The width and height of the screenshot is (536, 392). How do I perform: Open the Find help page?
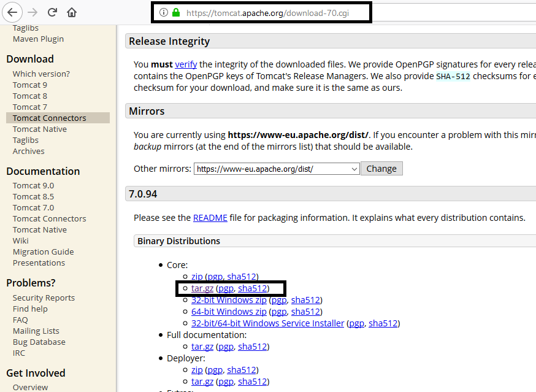[30, 309]
